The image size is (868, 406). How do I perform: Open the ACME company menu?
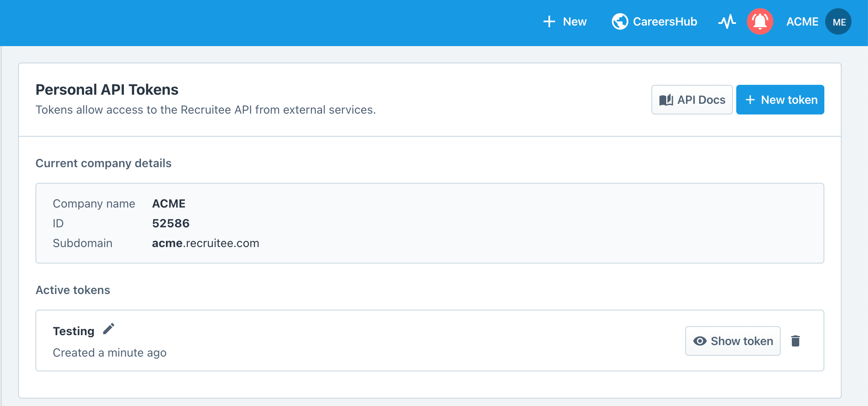(802, 21)
